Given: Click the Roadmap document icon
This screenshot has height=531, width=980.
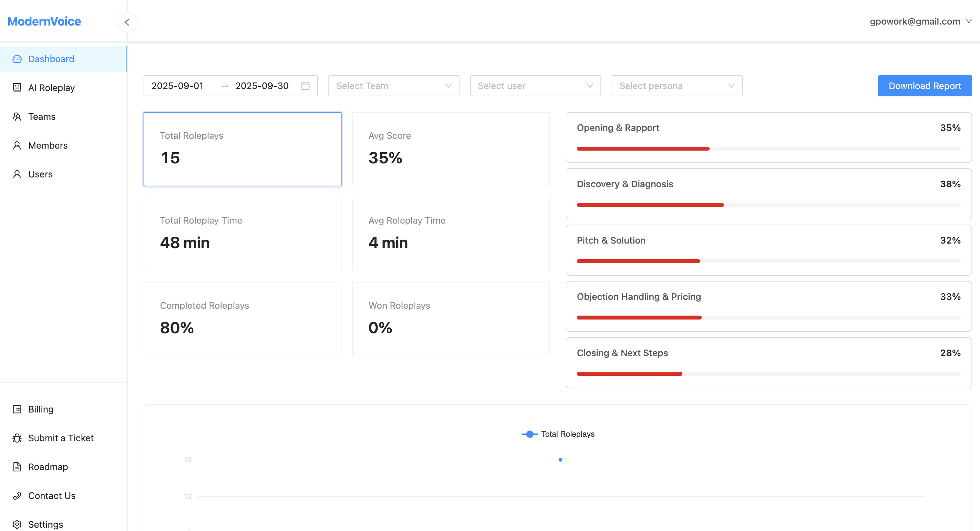Looking at the screenshot, I should point(17,467).
